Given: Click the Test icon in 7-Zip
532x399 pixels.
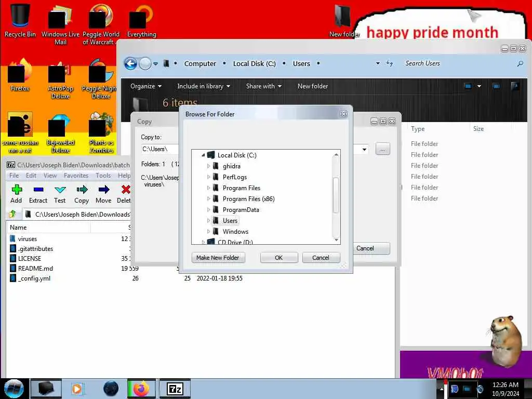Looking at the screenshot, I should (60, 194).
